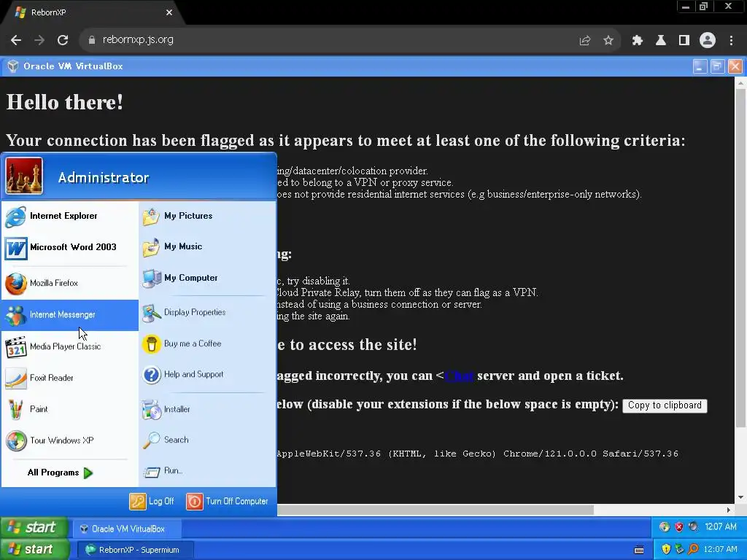Open Mozilla Firefox

(69, 284)
